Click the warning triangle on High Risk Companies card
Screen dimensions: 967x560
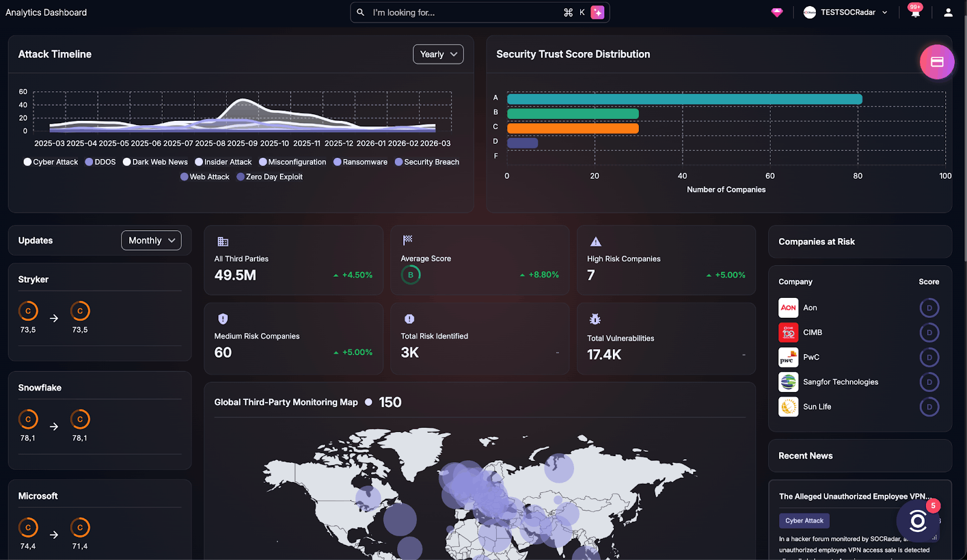pos(595,241)
